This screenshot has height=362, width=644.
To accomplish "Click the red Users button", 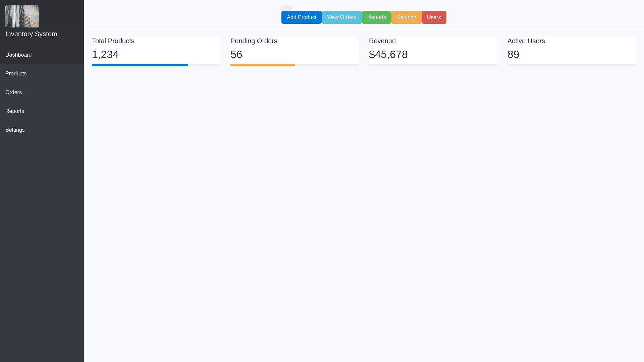I will click(434, 17).
